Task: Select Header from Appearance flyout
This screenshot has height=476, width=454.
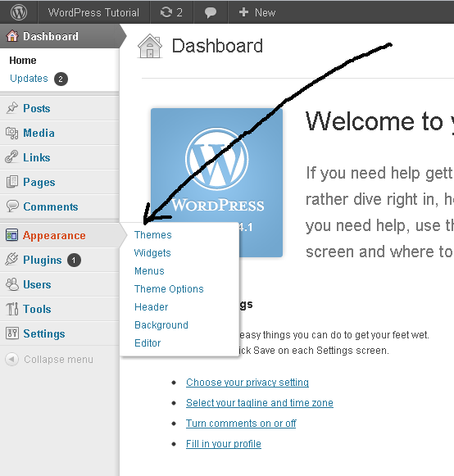Action: tap(152, 307)
